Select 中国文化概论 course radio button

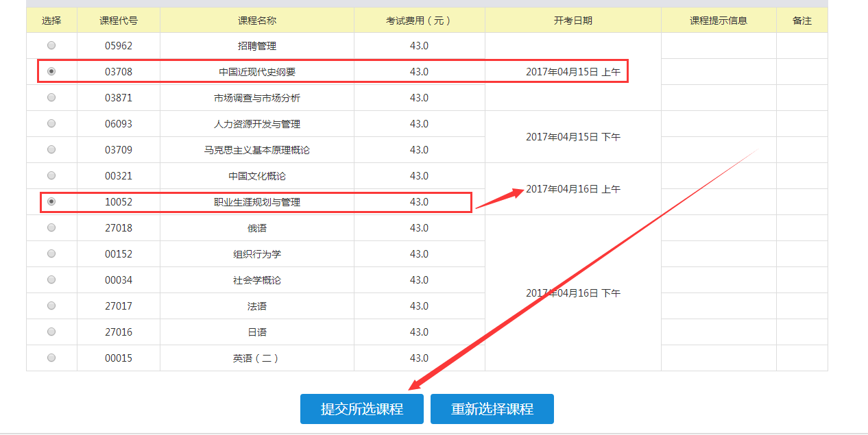click(x=51, y=175)
